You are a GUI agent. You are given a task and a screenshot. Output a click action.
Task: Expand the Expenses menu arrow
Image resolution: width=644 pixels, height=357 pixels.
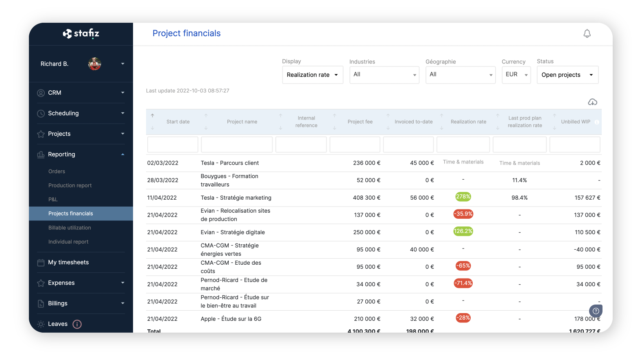[x=122, y=283]
